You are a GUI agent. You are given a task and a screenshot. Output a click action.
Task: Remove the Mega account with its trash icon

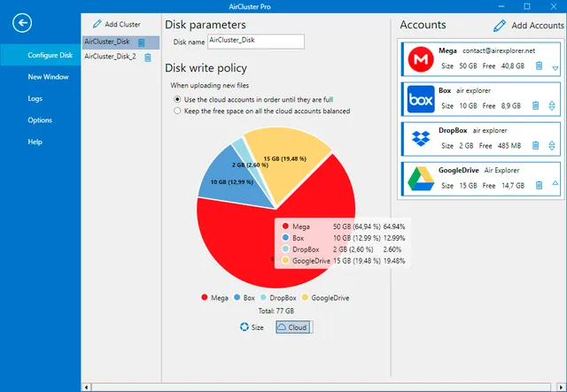(539, 65)
